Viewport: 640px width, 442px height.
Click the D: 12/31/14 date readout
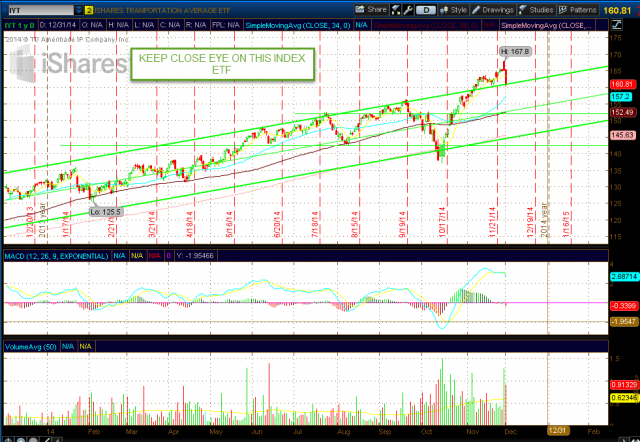point(58,25)
